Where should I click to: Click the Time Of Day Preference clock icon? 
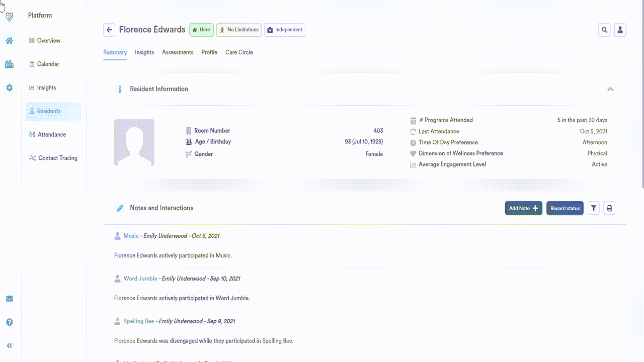point(413,143)
